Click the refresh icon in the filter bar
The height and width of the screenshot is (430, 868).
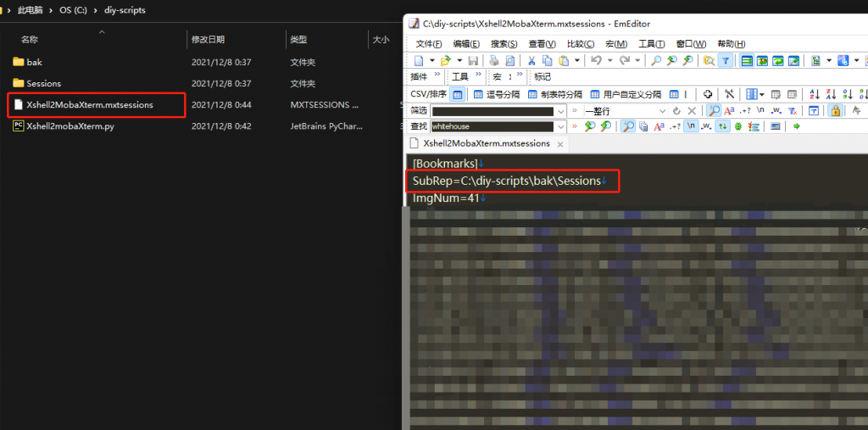pos(676,111)
